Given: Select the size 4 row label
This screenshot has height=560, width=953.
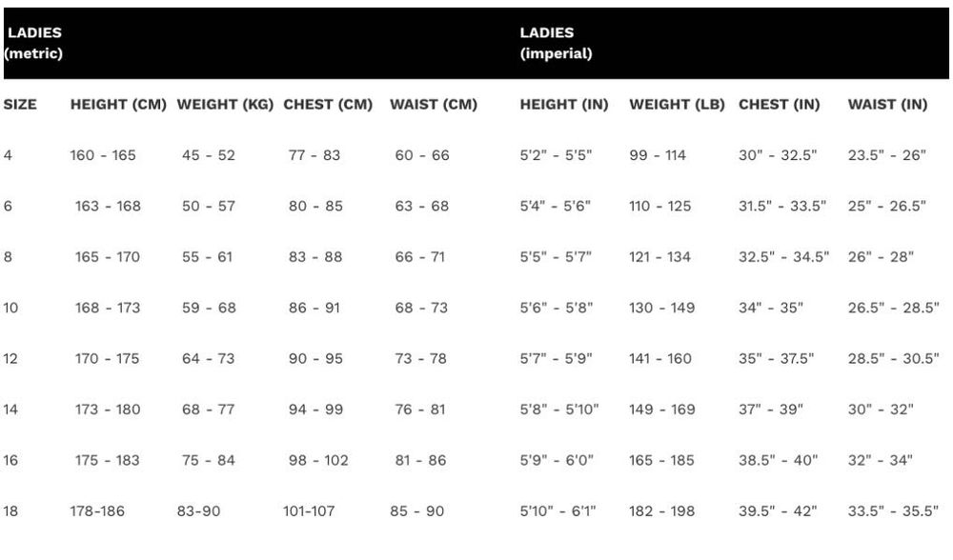Looking at the screenshot, I should (x=8, y=155).
